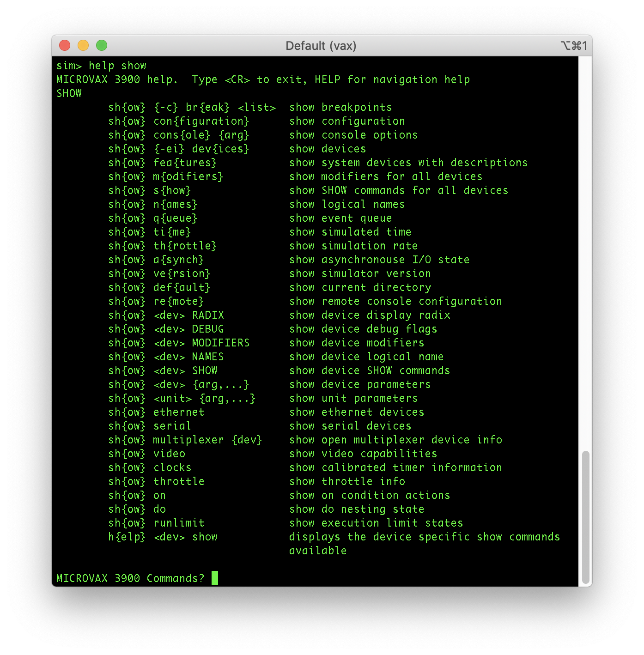Click the red close window button
Screen dimensions: 644x655
[x=65, y=45]
